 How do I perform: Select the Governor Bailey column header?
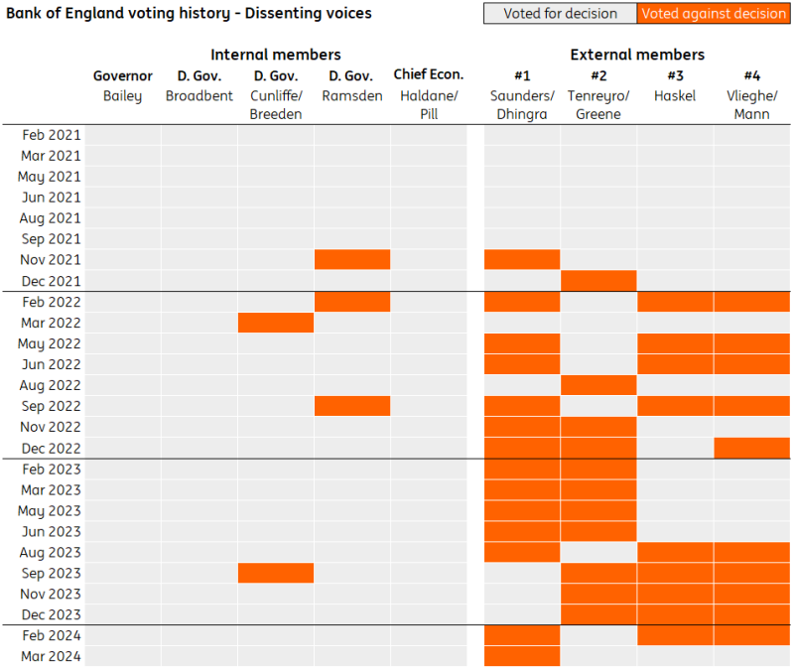123,86
